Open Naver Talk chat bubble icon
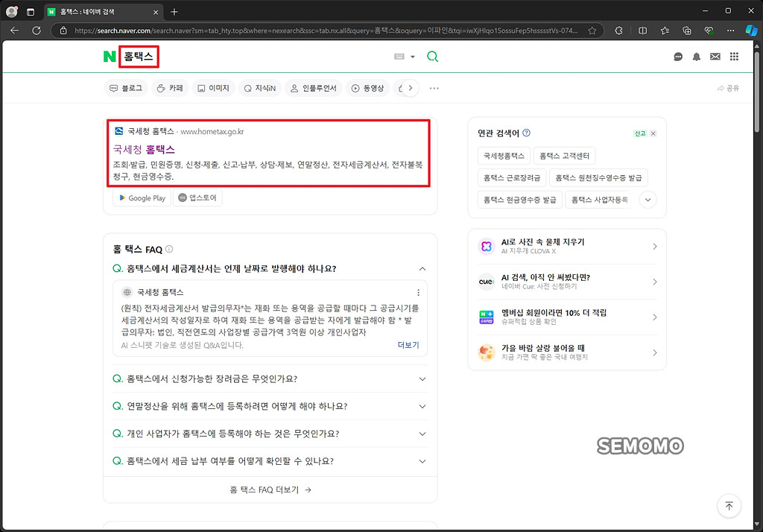This screenshot has height=532, width=763. [x=678, y=57]
